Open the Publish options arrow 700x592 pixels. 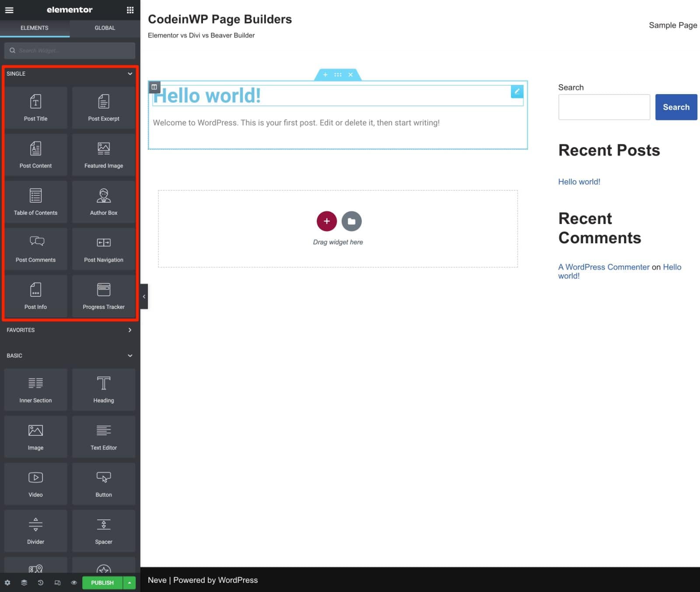click(x=129, y=582)
